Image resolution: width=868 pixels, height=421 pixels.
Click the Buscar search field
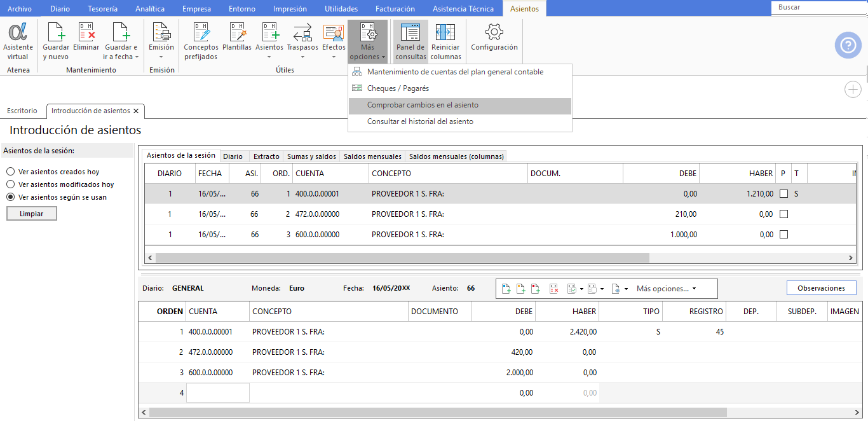pos(818,8)
